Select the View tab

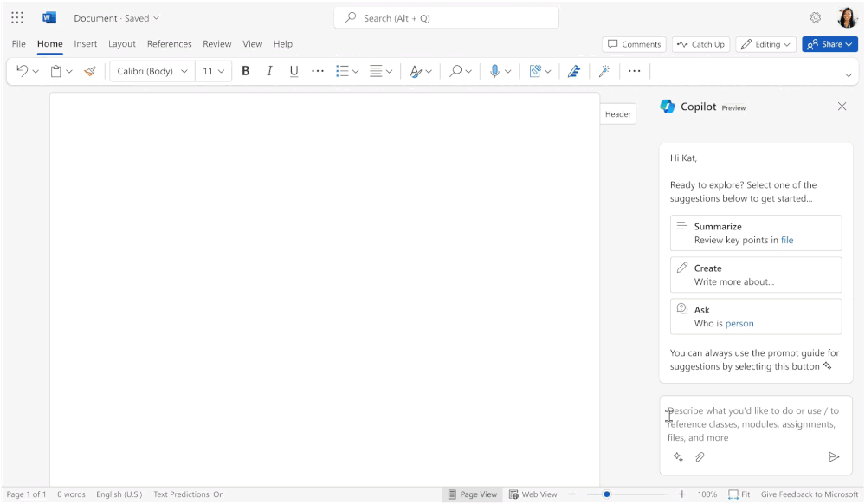[x=253, y=43]
